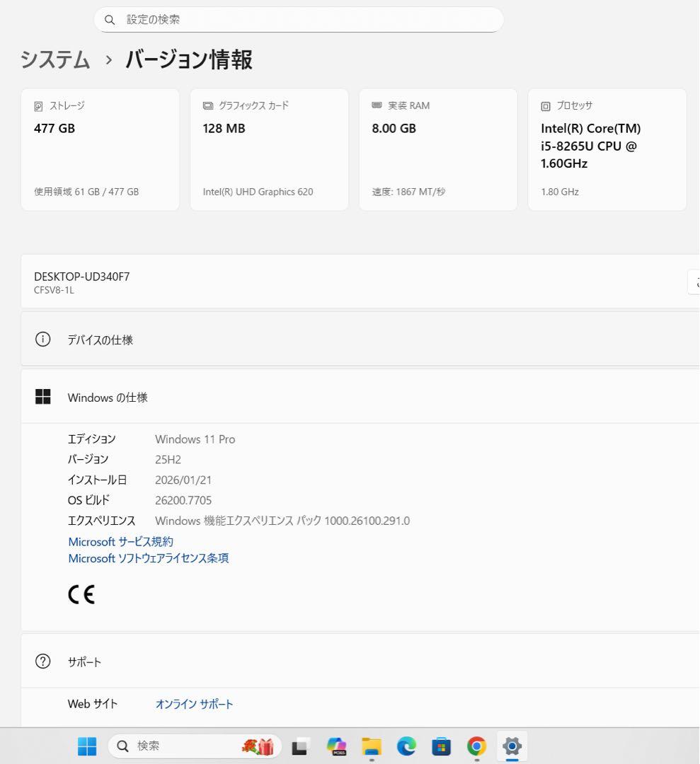Select the バージョン情報 breadcrumb item
The width and height of the screenshot is (700, 764).
[x=187, y=60]
